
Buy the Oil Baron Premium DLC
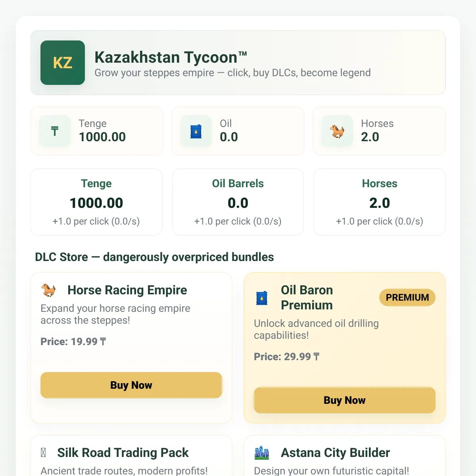345,400
